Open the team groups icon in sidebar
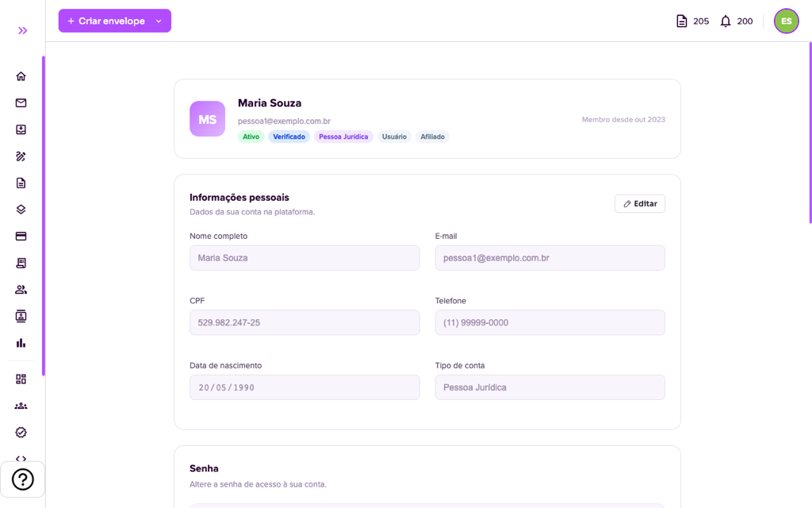The image size is (812, 508). pyautogui.click(x=21, y=406)
